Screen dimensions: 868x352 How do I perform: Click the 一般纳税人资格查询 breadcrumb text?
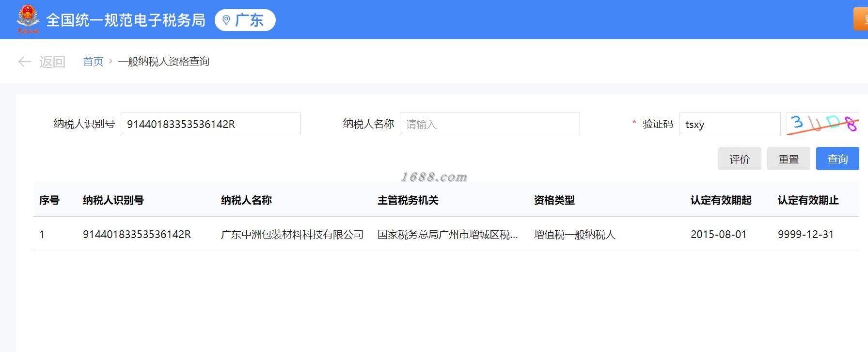point(164,62)
